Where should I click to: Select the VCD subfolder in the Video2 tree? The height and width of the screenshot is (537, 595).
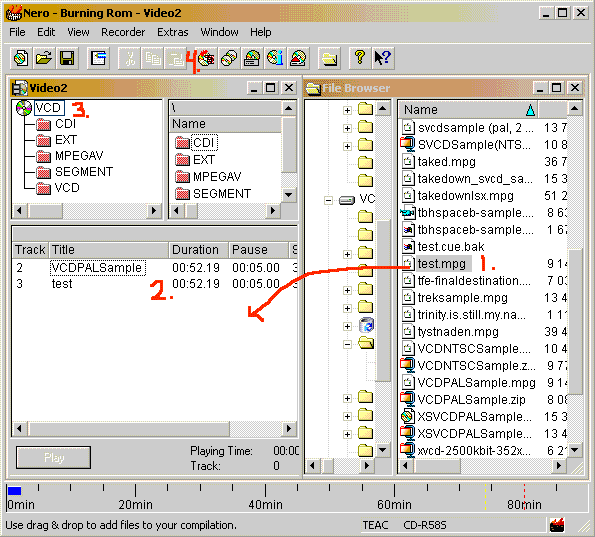tap(67, 187)
